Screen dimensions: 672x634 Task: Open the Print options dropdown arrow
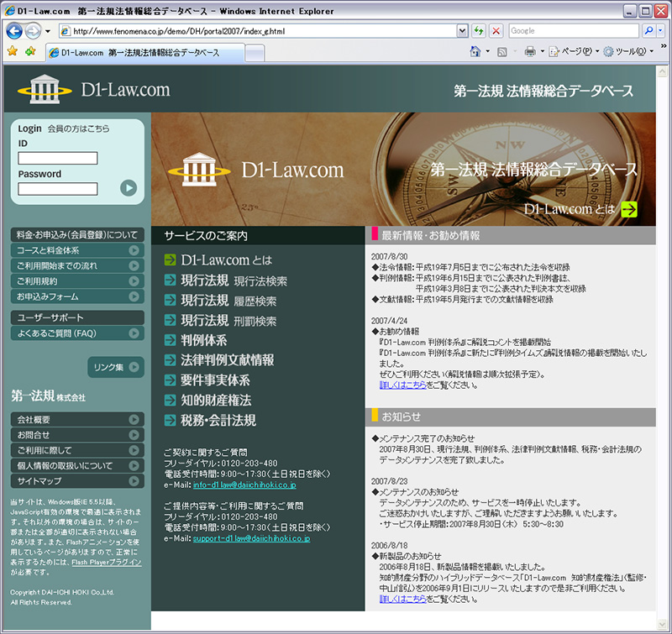542,52
